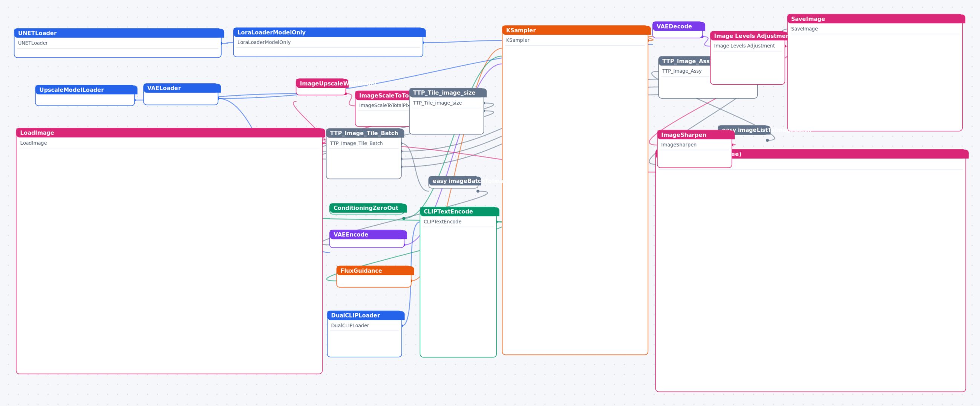This screenshot has height=406, width=980.
Task: Click the VAELoader node title
Action: point(182,88)
